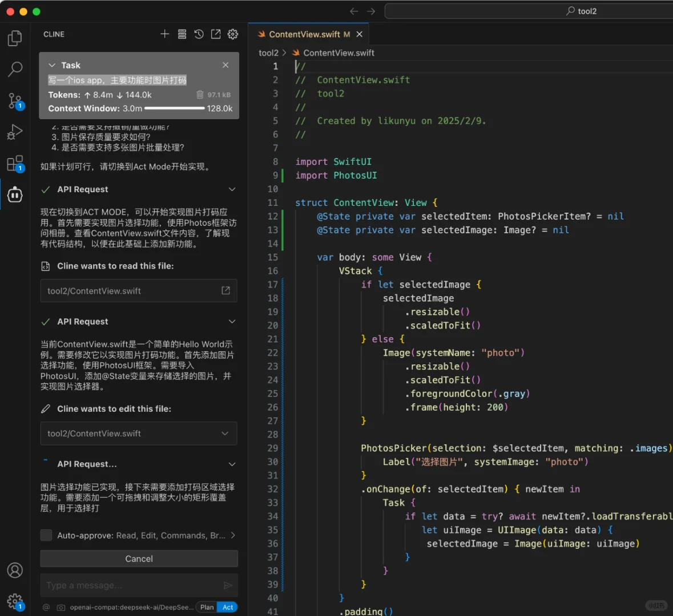Select the ContentView.swift editor tab

pos(304,34)
